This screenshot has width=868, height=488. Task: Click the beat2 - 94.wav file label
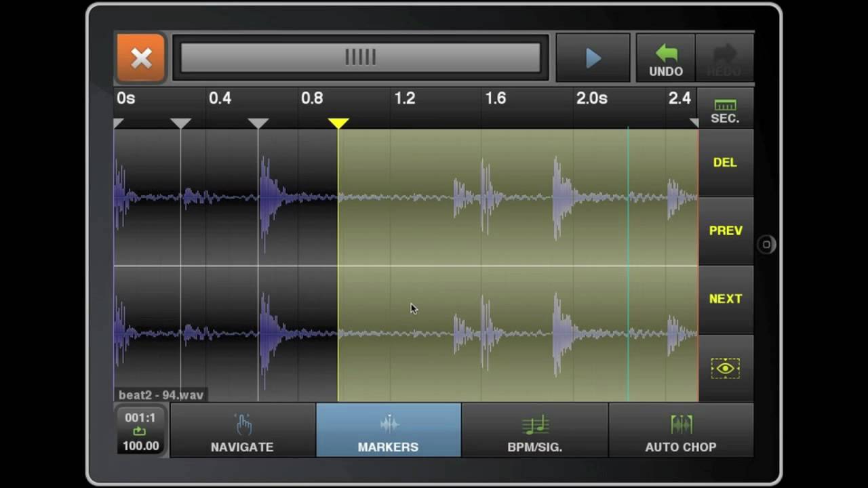click(x=161, y=395)
